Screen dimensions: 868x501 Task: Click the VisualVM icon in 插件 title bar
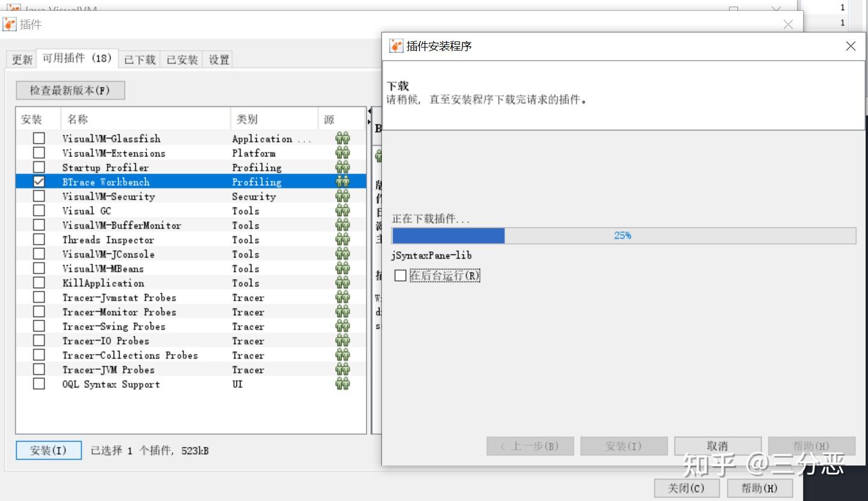(x=10, y=24)
